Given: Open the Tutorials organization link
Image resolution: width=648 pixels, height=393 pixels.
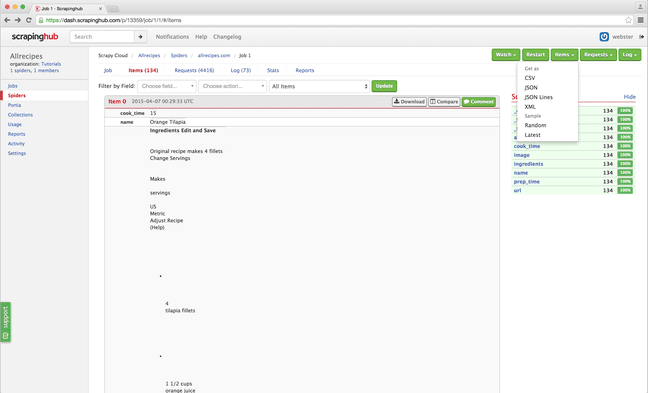Looking at the screenshot, I should point(51,64).
